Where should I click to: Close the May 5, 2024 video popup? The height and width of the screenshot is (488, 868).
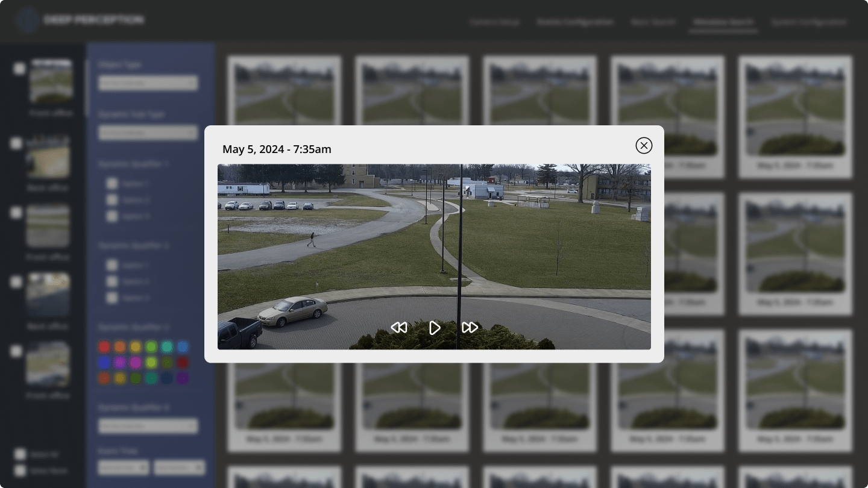click(644, 145)
